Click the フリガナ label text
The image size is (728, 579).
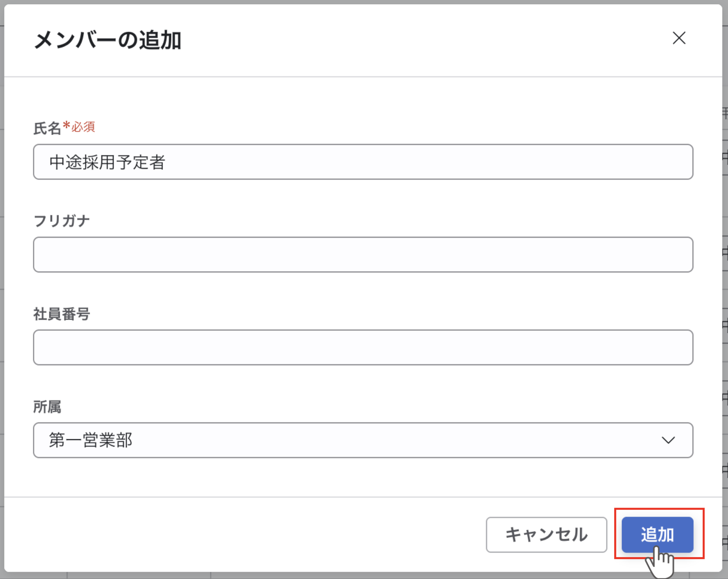pyautogui.click(x=62, y=221)
